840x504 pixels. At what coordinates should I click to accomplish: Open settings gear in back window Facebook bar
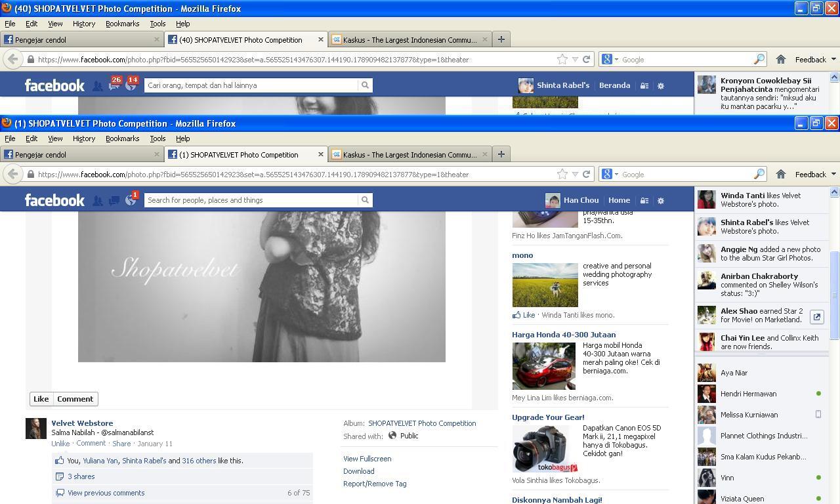click(x=661, y=85)
